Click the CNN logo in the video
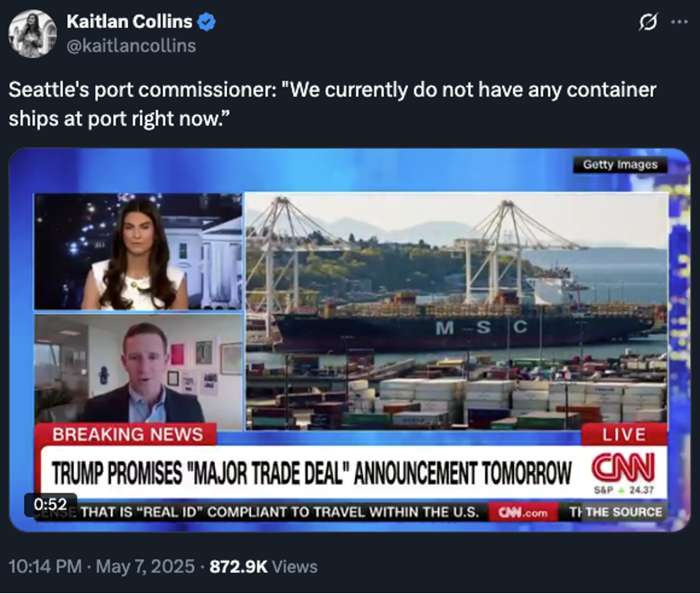The height and width of the screenshot is (594, 700). pyautogui.click(x=623, y=467)
